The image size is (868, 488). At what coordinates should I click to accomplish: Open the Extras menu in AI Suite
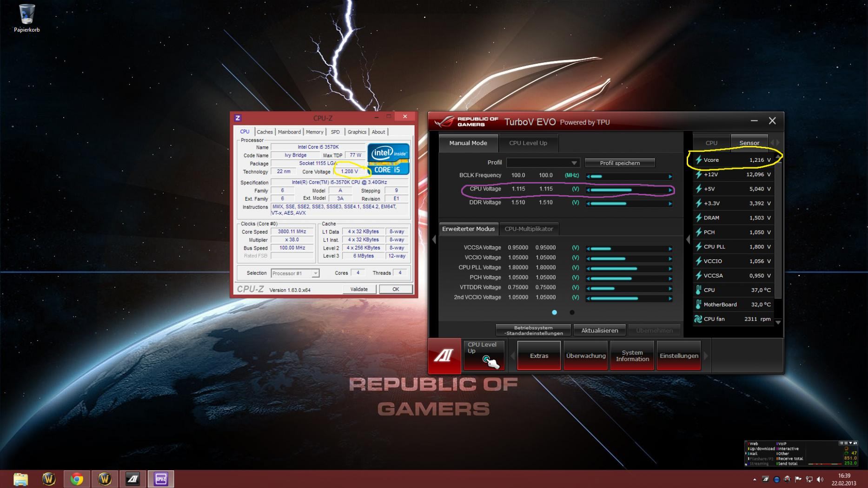(x=539, y=356)
